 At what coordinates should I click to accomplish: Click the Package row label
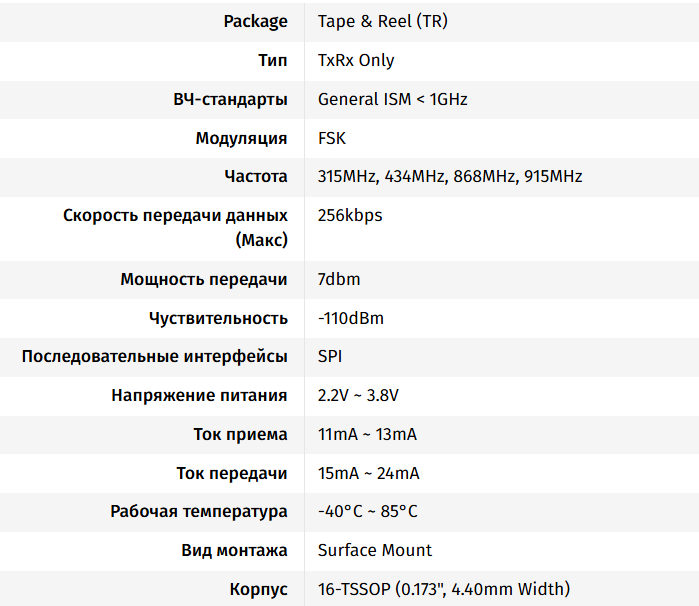[x=255, y=21]
